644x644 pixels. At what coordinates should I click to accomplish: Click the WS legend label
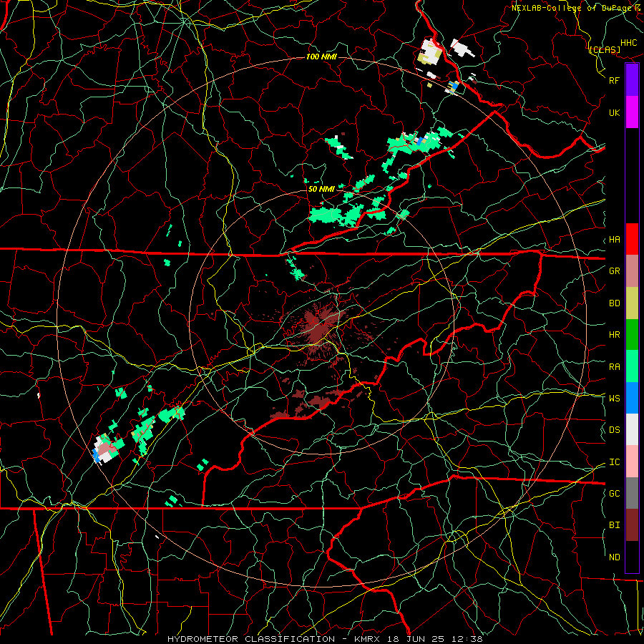pos(615,399)
